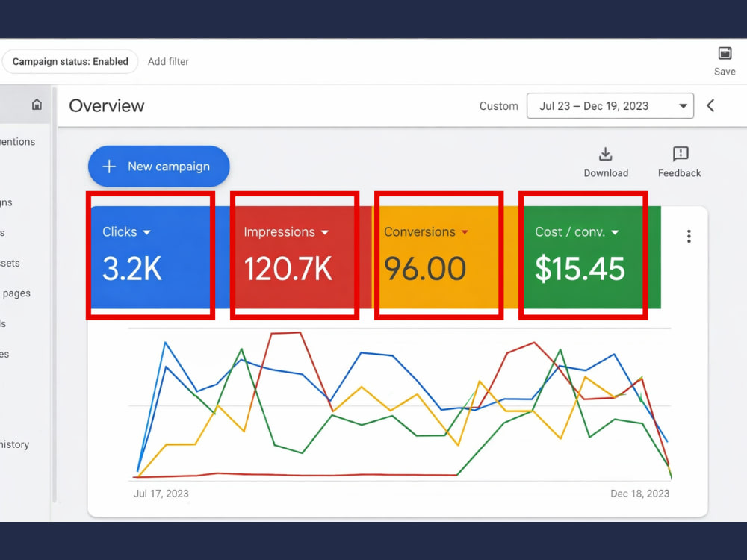
Task: Click the Jul 17, 2023 axis label
Action: [x=161, y=494]
